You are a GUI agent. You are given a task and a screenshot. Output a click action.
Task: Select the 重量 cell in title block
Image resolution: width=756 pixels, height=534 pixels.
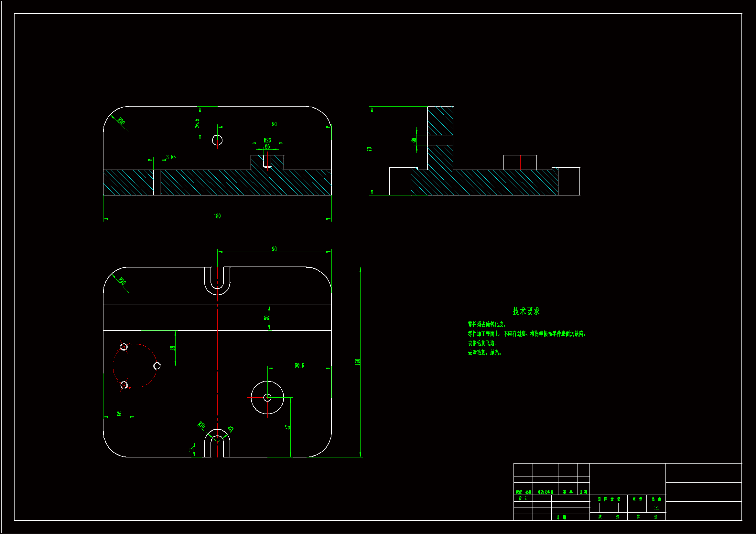(x=637, y=499)
